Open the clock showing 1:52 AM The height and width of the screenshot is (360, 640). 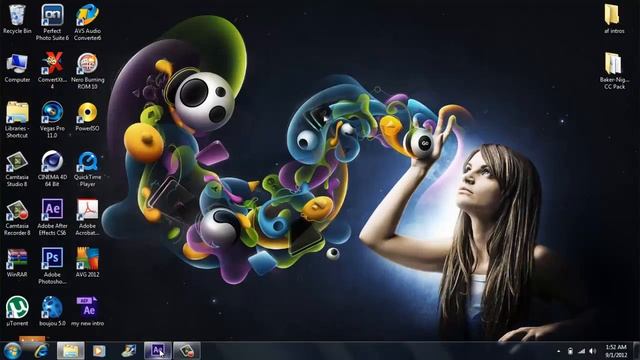pyautogui.click(x=616, y=351)
